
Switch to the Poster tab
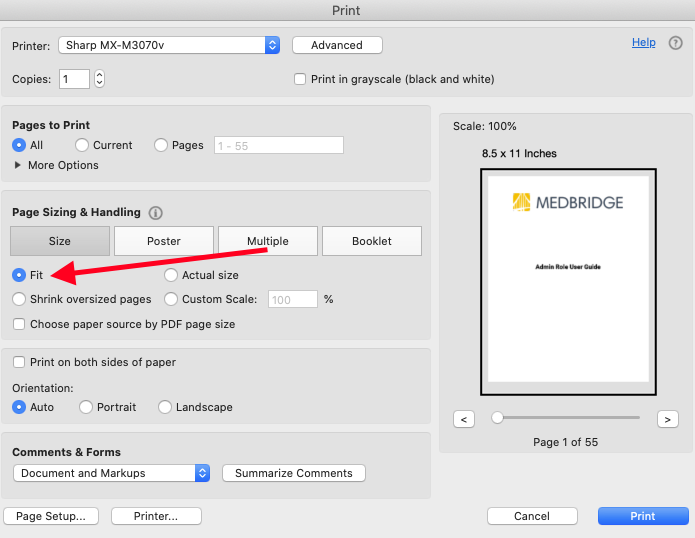coord(164,241)
